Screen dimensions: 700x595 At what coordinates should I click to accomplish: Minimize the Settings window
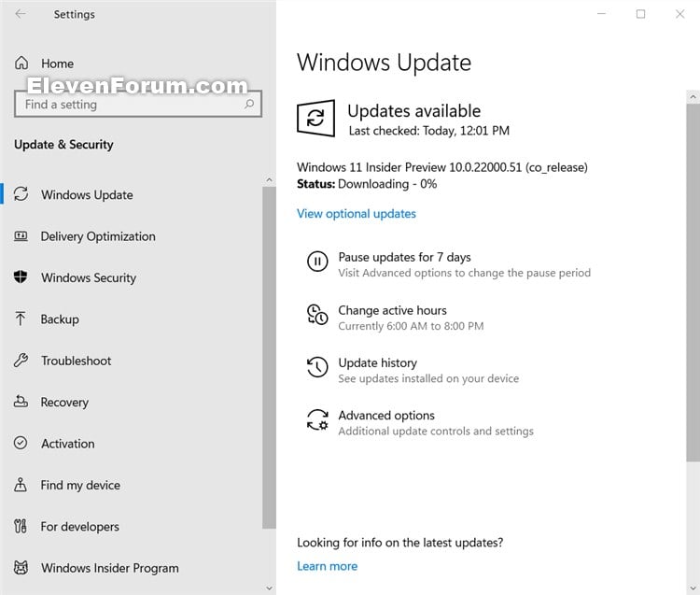click(601, 14)
